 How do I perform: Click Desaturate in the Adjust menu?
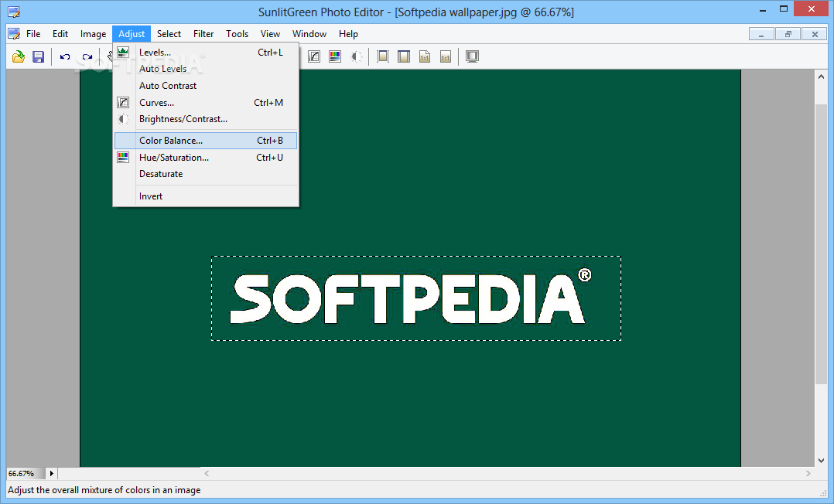[206, 174]
